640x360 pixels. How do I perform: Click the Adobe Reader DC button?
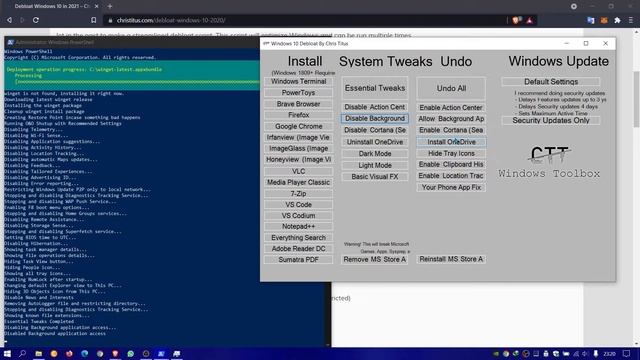point(298,249)
